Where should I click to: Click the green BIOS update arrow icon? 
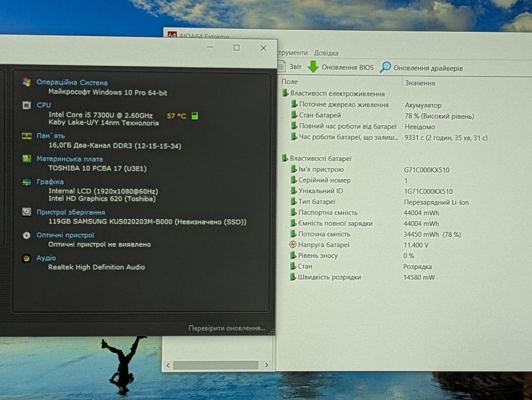pyautogui.click(x=313, y=66)
